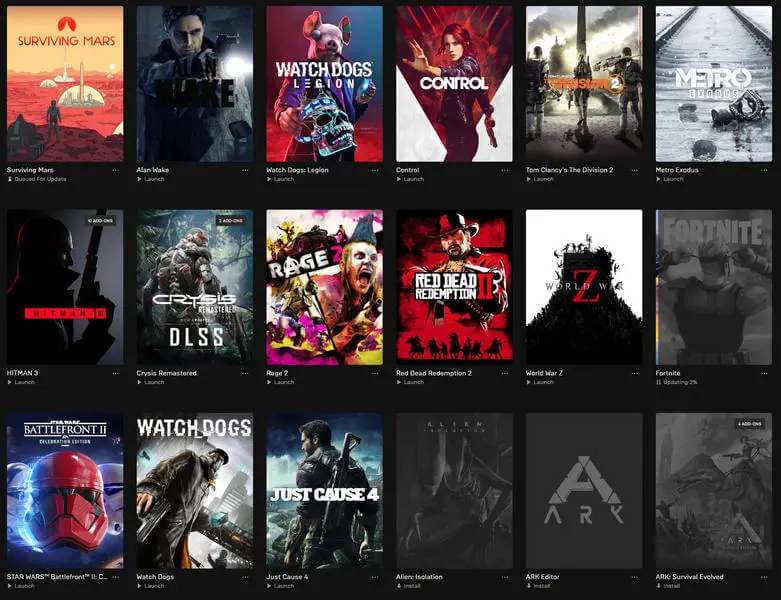This screenshot has width=781, height=600.
Task: Open the three-dot menu for Control
Action: coord(505,170)
